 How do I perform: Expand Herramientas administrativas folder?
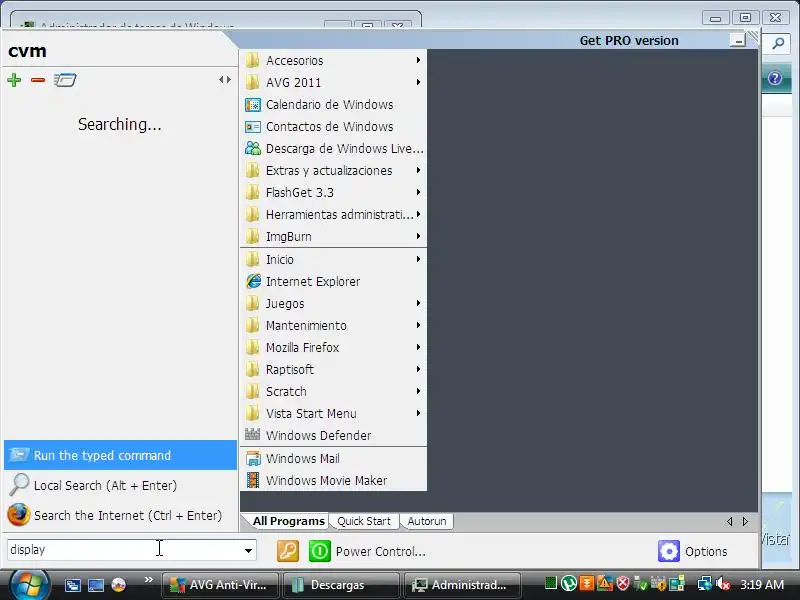[x=333, y=214]
